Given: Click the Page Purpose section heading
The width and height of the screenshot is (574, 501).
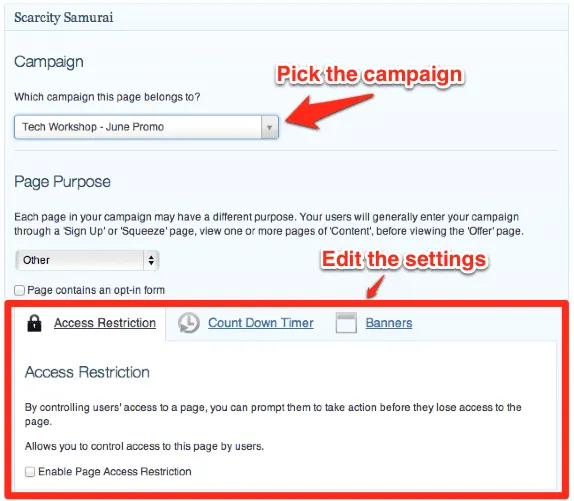Looking at the screenshot, I should pyautogui.click(x=62, y=182).
